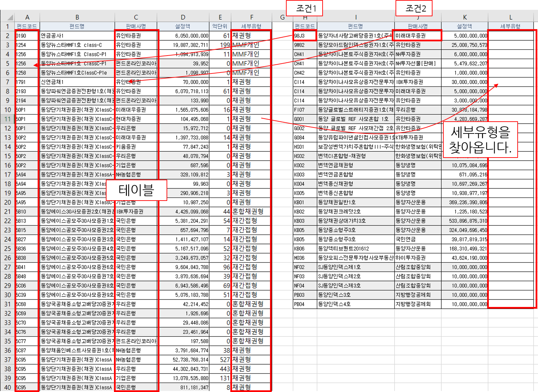The height and width of the screenshot is (392, 538).
Task: Click the amount 671,095,216 cell
Action: (465, 174)
